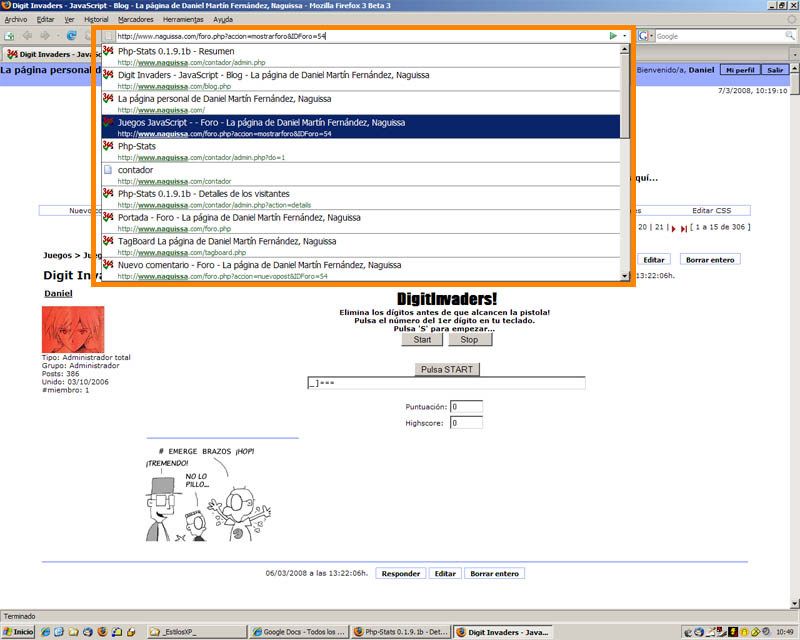
Task: Open the Marcadores menu
Action: pos(136,19)
